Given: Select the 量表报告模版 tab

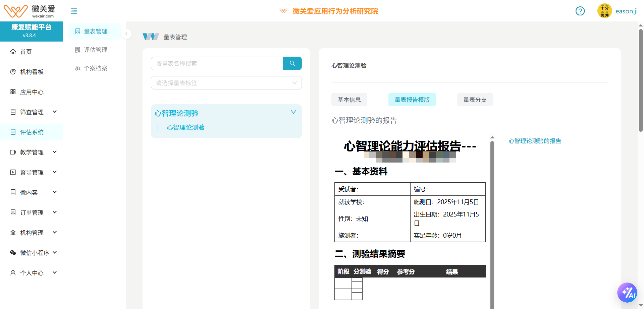Looking at the screenshot, I should point(412,100).
